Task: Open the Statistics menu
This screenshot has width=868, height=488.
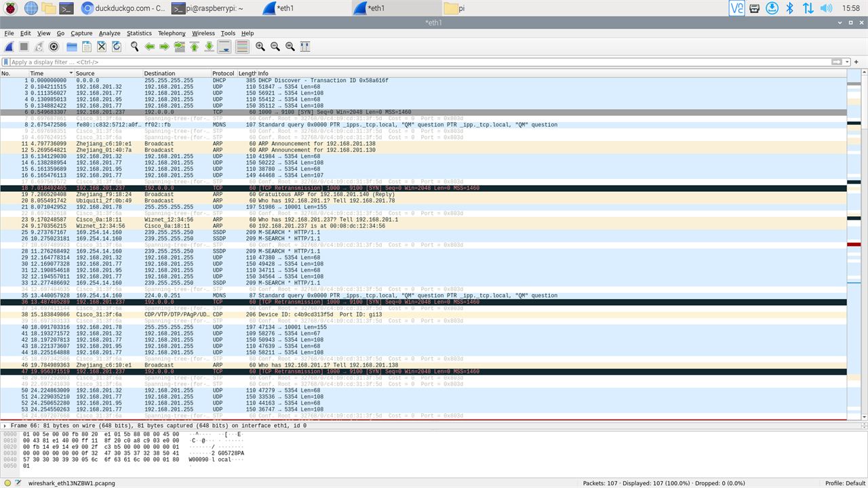Action: point(139,33)
